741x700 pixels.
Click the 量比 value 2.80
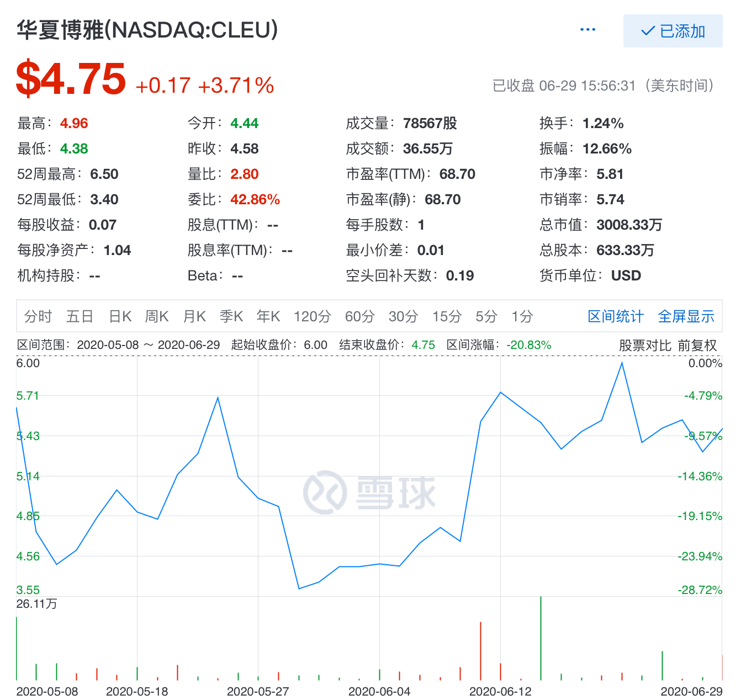tap(245, 174)
